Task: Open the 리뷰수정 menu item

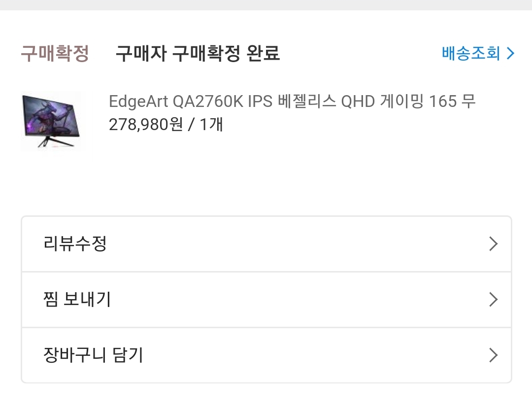Action: (x=75, y=244)
